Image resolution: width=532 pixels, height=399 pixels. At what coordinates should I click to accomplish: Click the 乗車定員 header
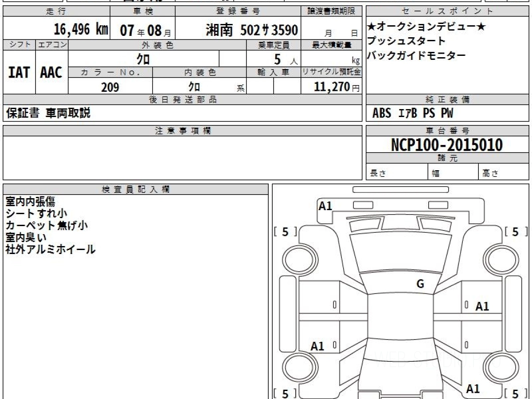click(274, 45)
